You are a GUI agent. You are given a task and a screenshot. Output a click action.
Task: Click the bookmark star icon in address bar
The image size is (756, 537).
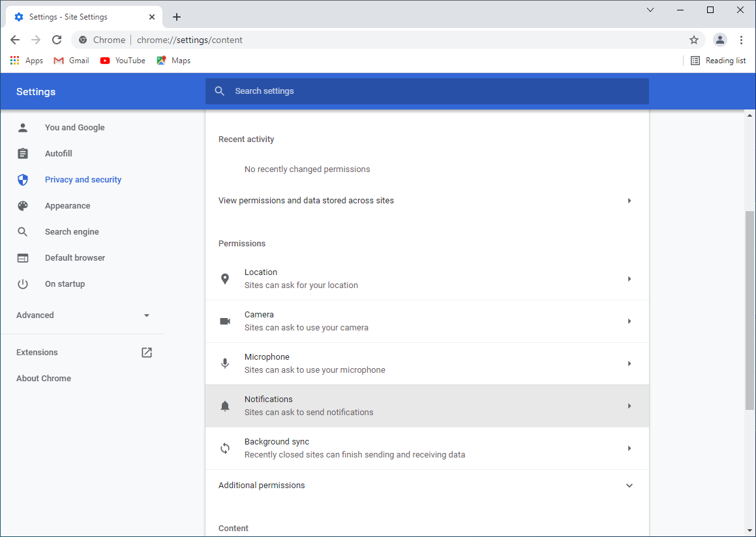tap(694, 40)
